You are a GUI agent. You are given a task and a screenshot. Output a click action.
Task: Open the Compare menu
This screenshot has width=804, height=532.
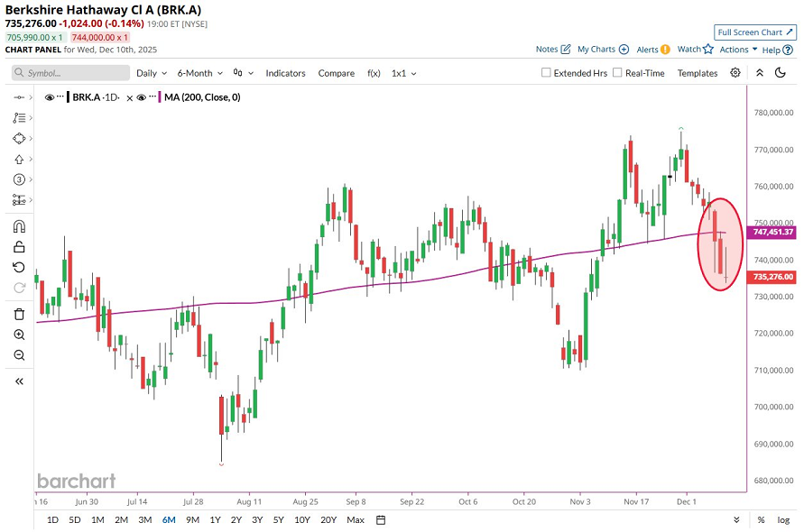(x=336, y=73)
